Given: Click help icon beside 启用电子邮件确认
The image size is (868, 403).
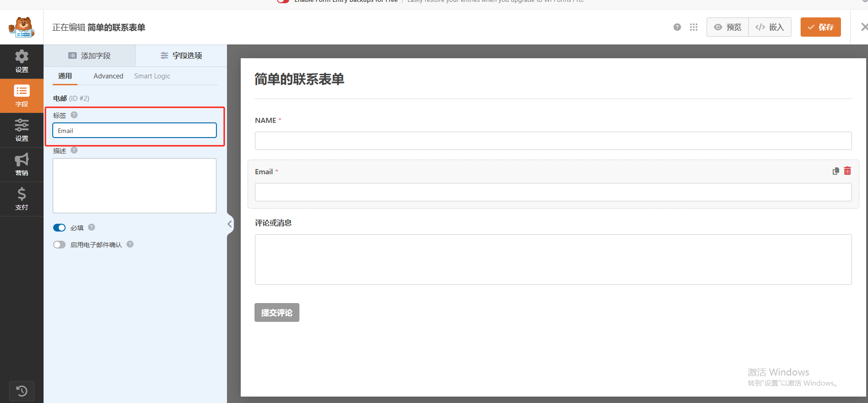Looking at the screenshot, I should (130, 244).
